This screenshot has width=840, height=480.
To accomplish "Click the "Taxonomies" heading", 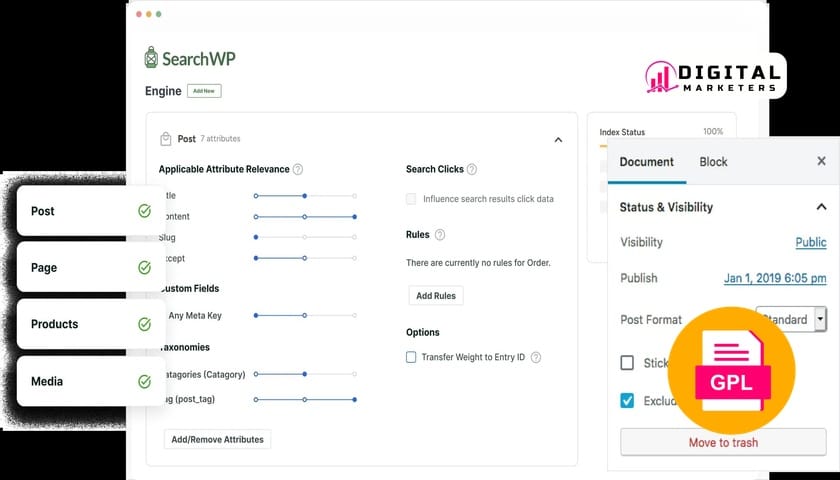I will [x=184, y=347].
